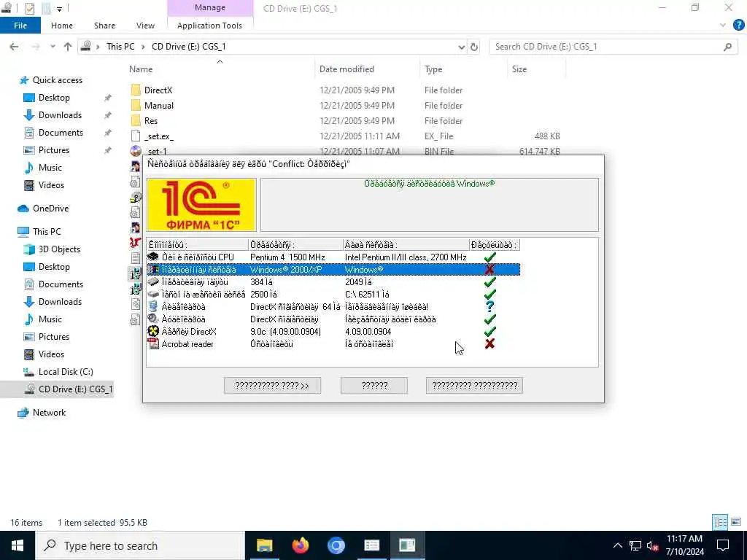Open the notification center icon

(723, 545)
